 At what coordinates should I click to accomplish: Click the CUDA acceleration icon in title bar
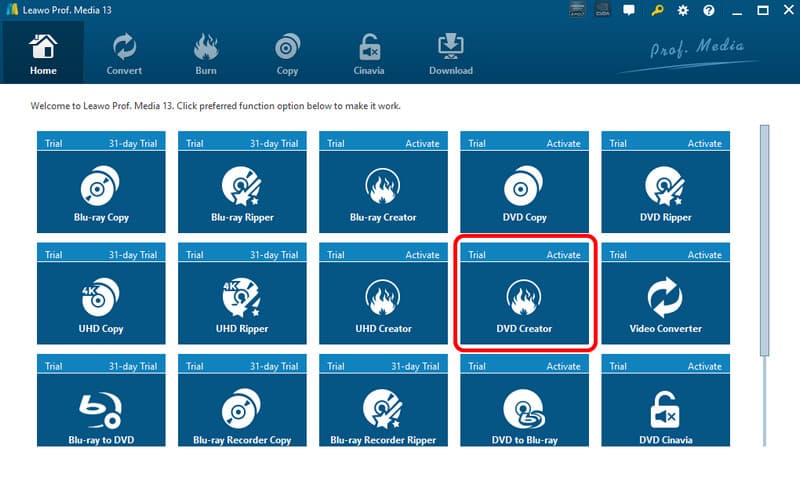(x=603, y=10)
